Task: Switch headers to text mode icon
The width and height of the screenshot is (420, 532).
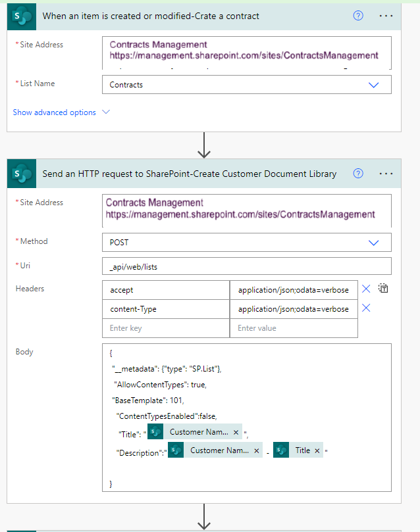Action: (x=384, y=289)
